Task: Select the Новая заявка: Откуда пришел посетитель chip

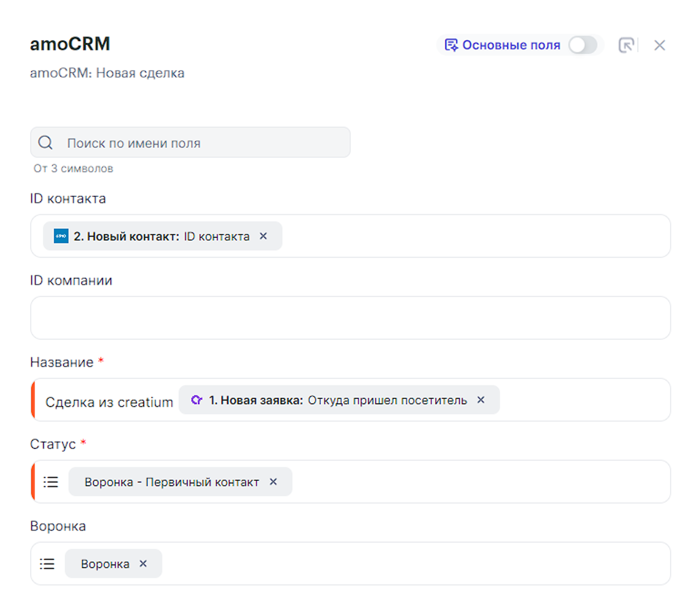Action: click(x=337, y=400)
